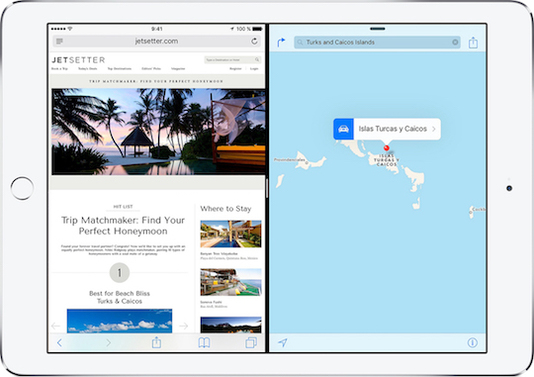Open Magazine menu item
The height and width of the screenshot is (377, 534).
(x=178, y=69)
